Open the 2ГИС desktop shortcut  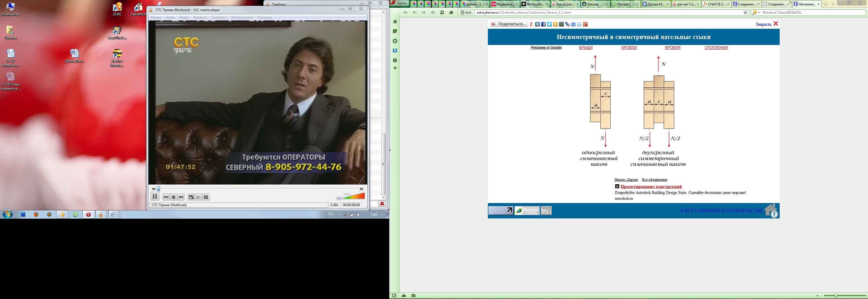pyautogui.click(x=117, y=9)
